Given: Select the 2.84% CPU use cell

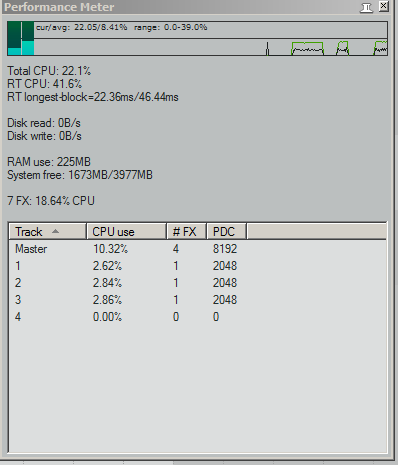Looking at the screenshot, I should (x=107, y=283).
